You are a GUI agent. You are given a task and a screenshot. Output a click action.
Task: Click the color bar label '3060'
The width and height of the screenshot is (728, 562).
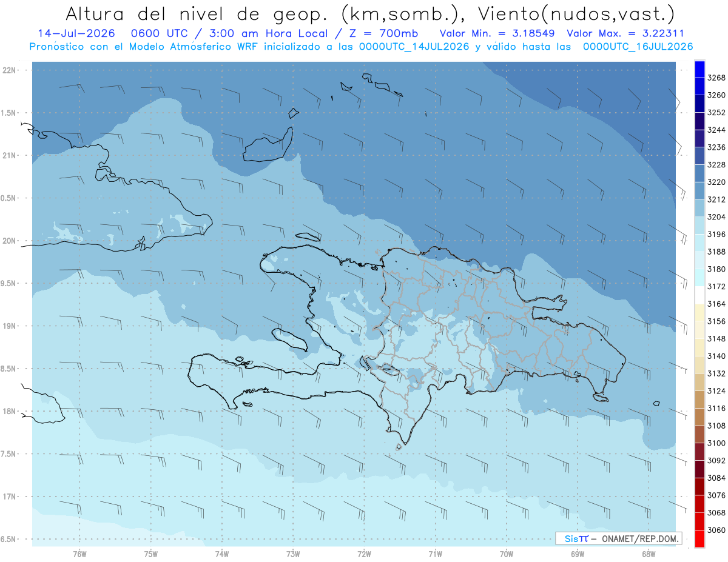coord(716,530)
